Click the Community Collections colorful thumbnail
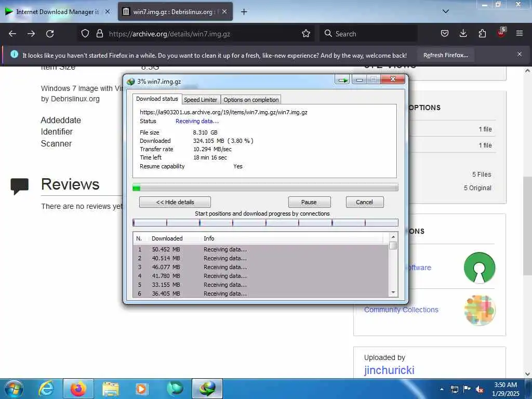This screenshot has width=532, height=399. [480, 310]
